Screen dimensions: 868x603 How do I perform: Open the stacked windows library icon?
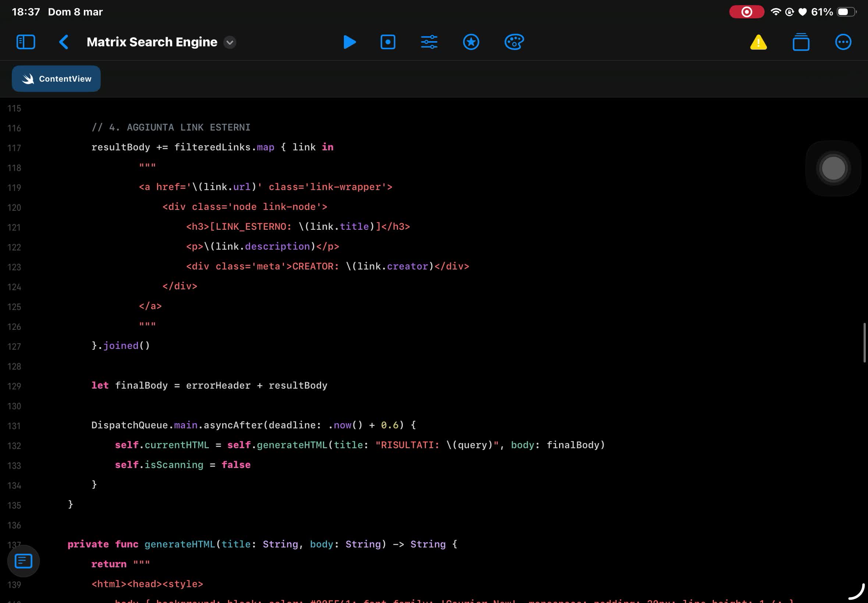click(801, 42)
